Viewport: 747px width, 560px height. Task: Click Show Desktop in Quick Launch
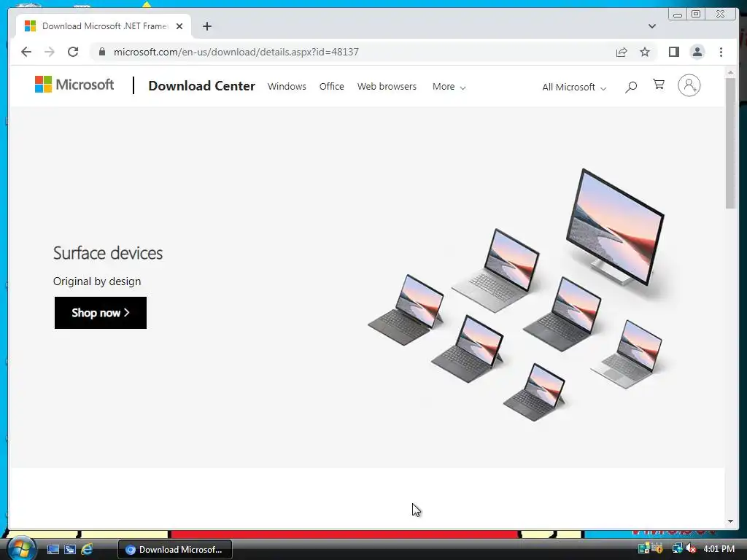[53, 550]
